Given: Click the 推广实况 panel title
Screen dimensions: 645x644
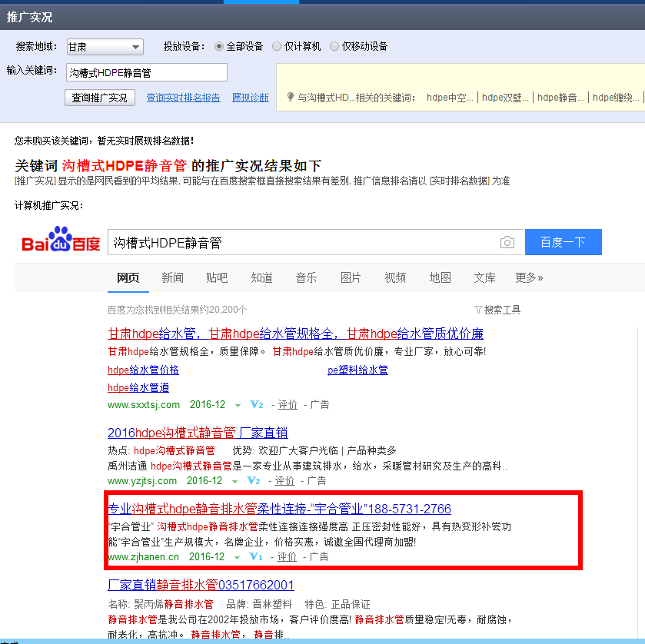Looking at the screenshot, I should [29, 17].
